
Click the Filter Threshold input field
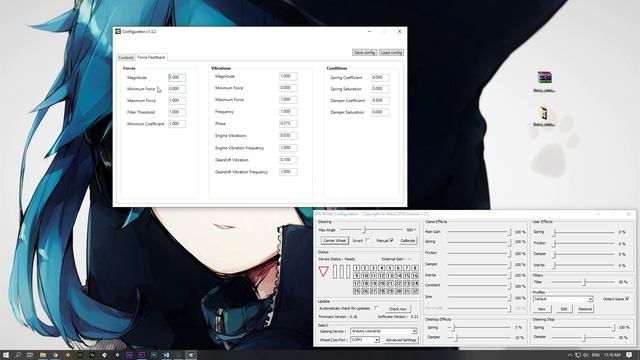(x=177, y=112)
